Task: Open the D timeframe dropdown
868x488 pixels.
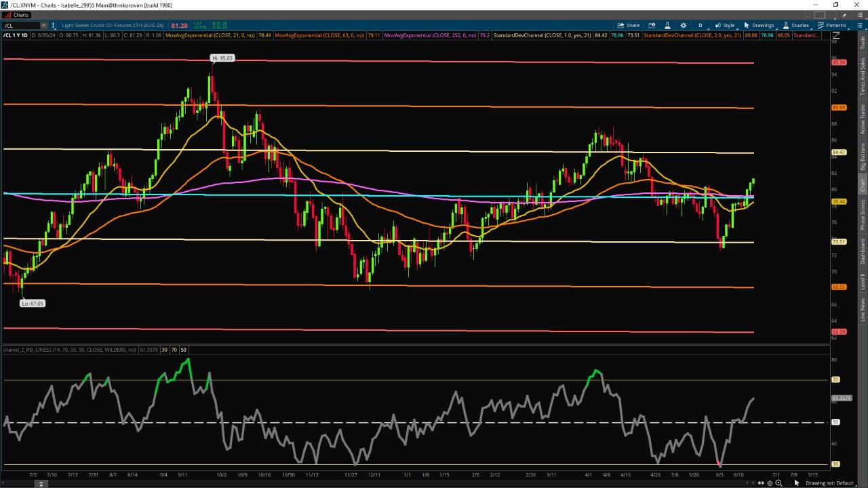Action: pos(701,25)
